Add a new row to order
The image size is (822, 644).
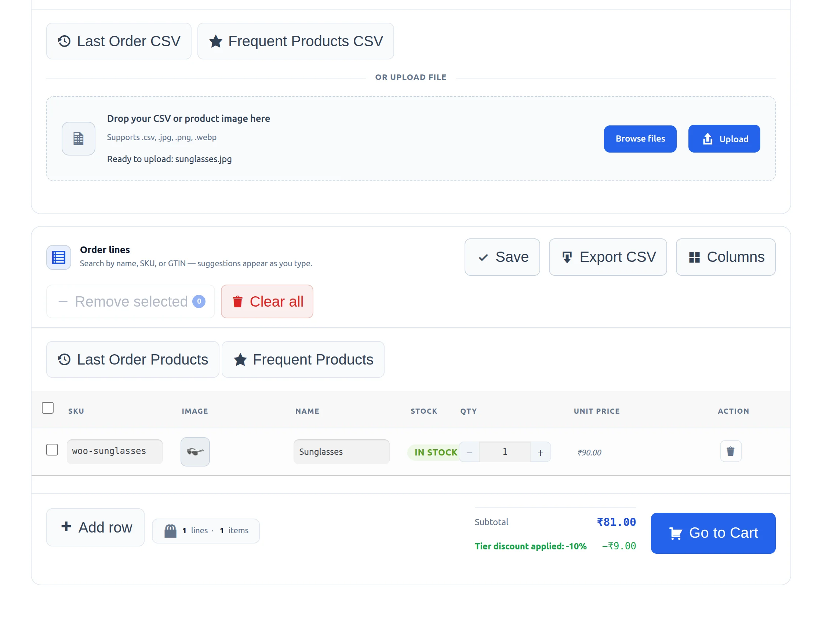pyautogui.click(x=95, y=527)
